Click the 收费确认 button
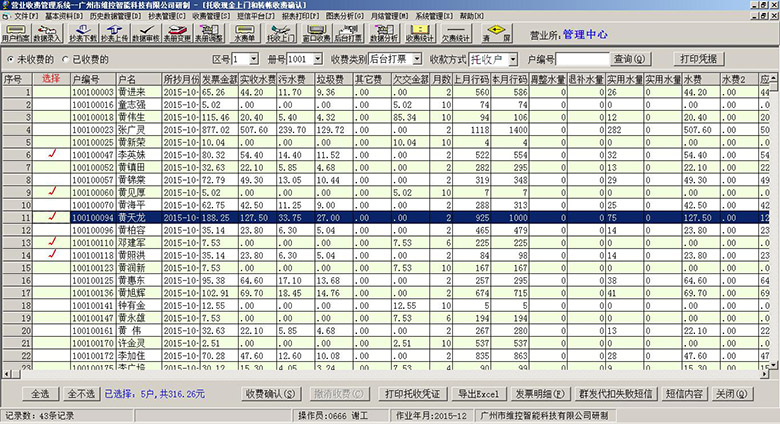The width and height of the screenshot is (780, 424). (x=271, y=394)
